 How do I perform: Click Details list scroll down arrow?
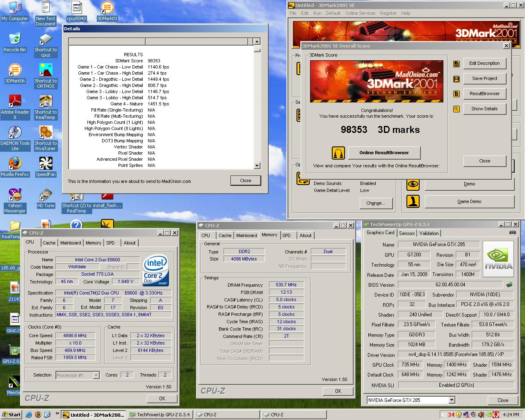pyautogui.click(x=257, y=166)
